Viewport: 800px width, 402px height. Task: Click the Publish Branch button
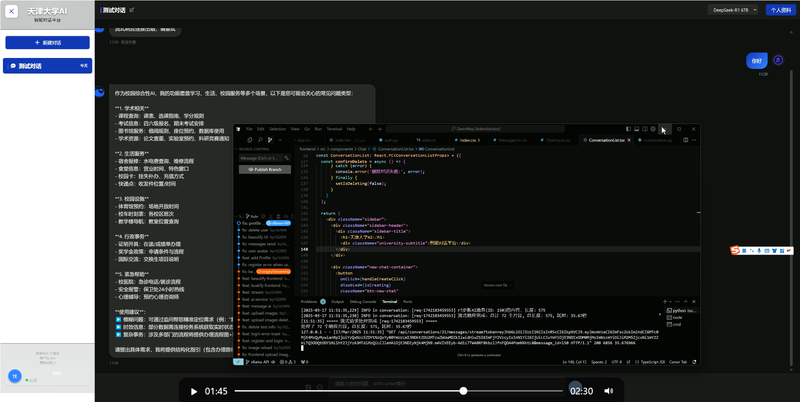point(265,169)
